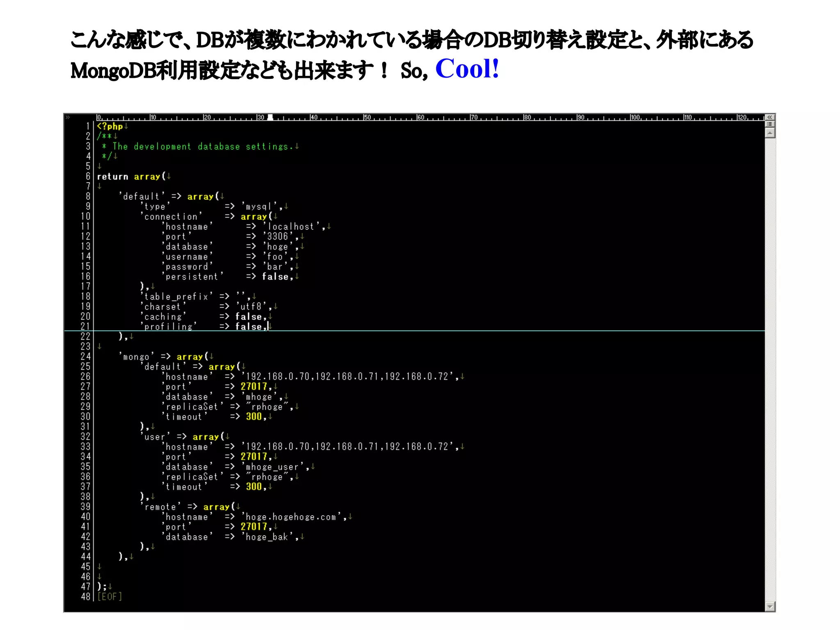Viewport: 840px width, 630px height.
Task: Click the "rphoge" value on line 36
Action: [267, 477]
